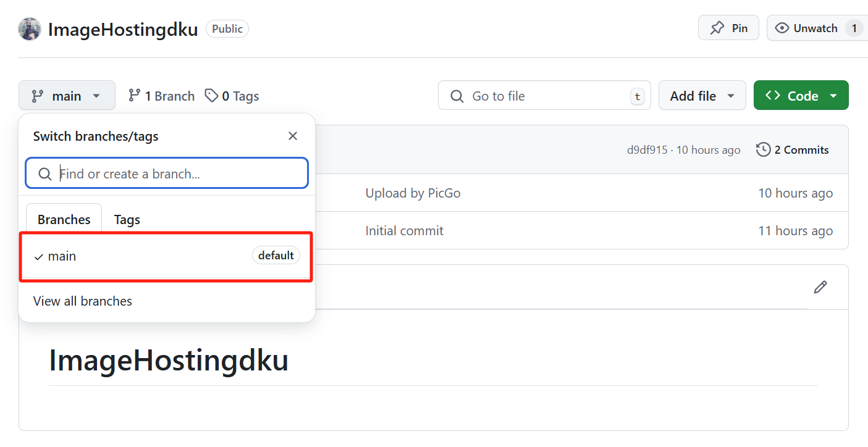Open the 0 Tags link
868x447 pixels.
232,96
